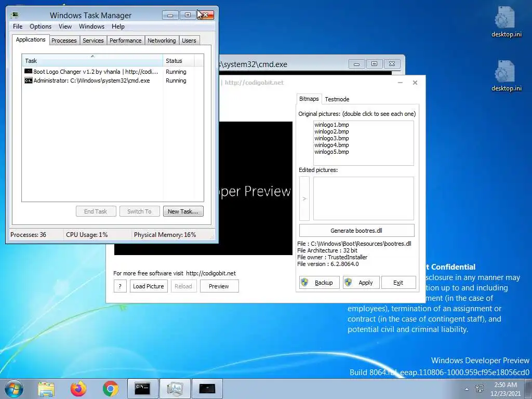The height and width of the screenshot is (399, 532).
Task: Close the cmd.exe window
Action: click(392, 64)
